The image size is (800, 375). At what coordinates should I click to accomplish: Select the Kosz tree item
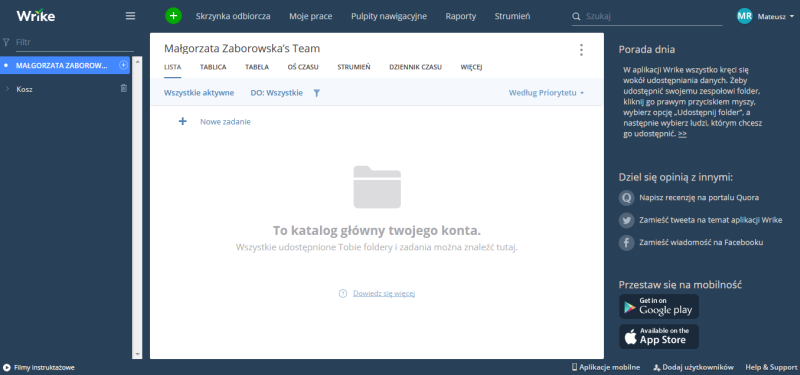click(x=24, y=89)
